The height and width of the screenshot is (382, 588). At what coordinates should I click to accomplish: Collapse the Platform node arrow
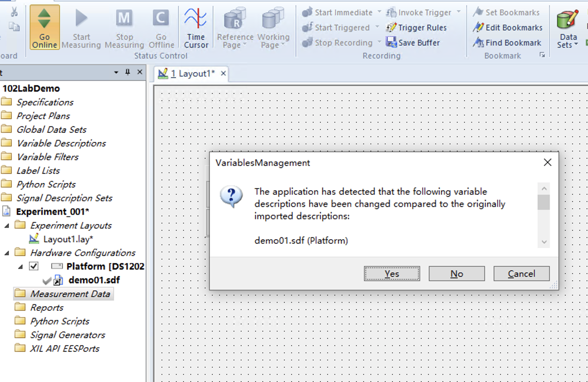pyautogui.click(x=21, y=267)
